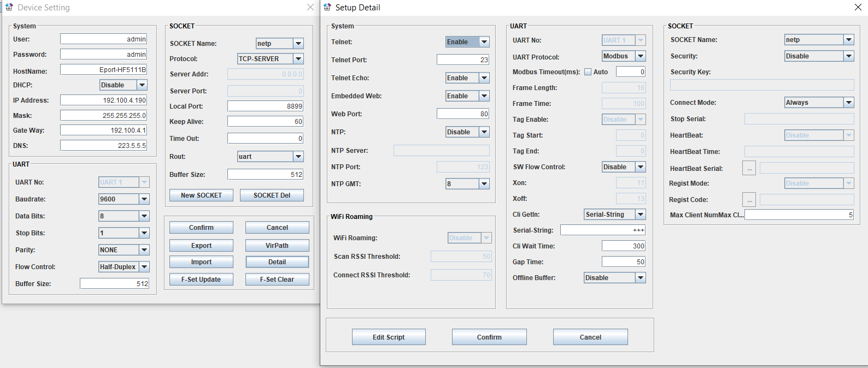Viewport: 868px width, 368px height.
Task: Open the Connect Mode dropdown
Action: [849, 103]
